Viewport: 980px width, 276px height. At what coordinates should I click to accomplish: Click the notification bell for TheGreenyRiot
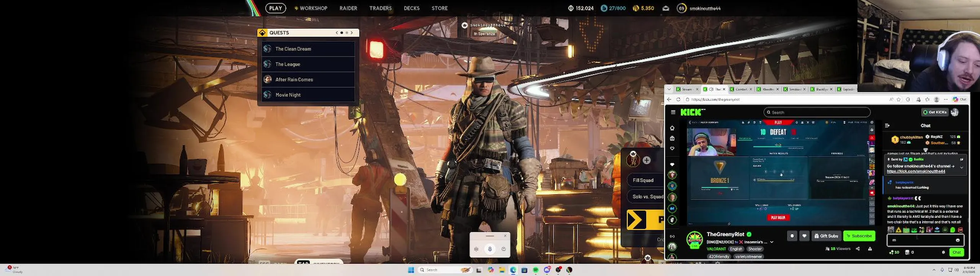[x=792, y=236]
